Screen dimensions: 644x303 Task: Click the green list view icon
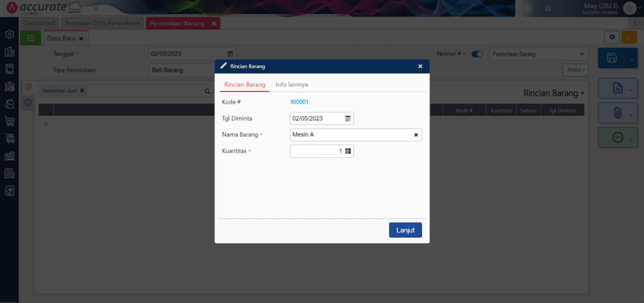tap(30, 38)
